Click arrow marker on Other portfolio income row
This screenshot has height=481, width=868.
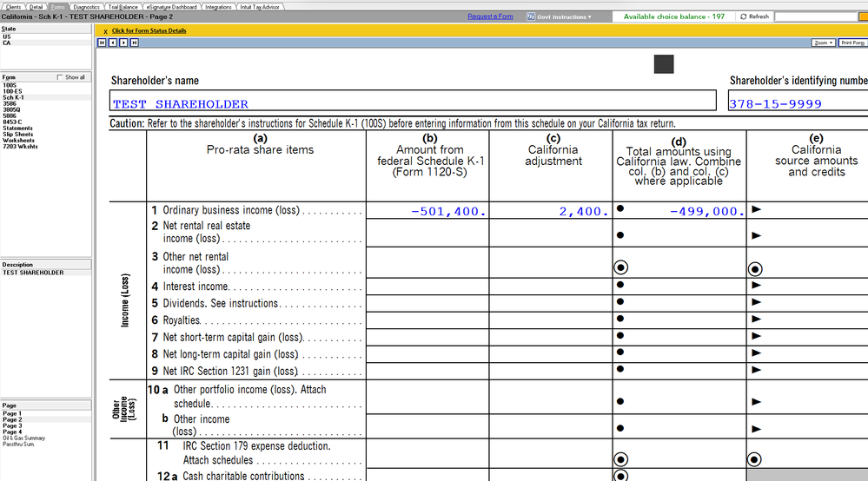pos(756,402)
